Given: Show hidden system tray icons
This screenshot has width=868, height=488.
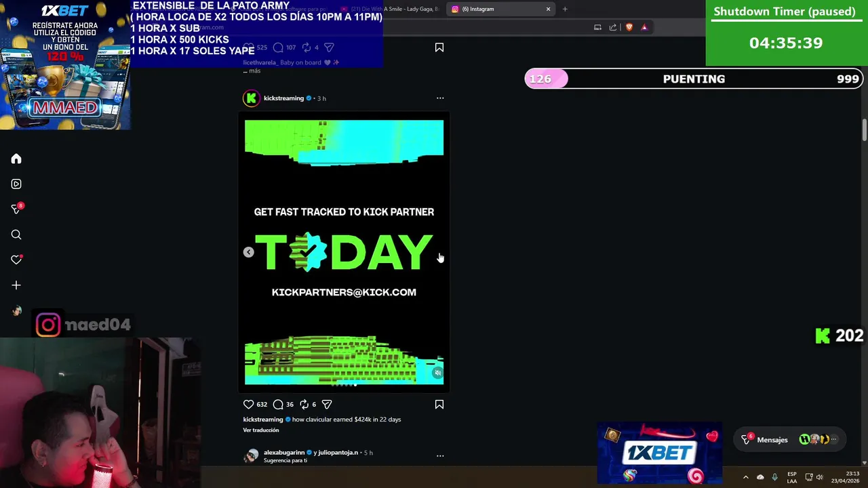Looking at the screenshot, I should coord(745,477).
